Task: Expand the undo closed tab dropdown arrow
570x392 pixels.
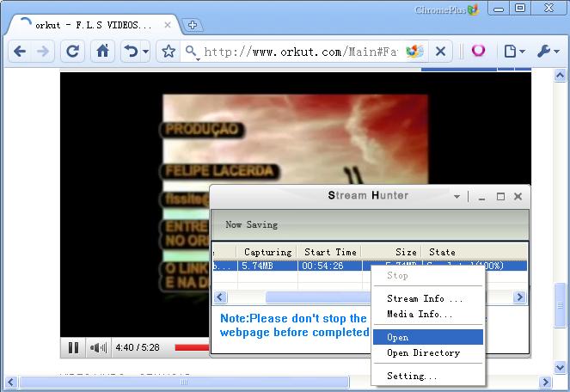Action: (146, 52)
